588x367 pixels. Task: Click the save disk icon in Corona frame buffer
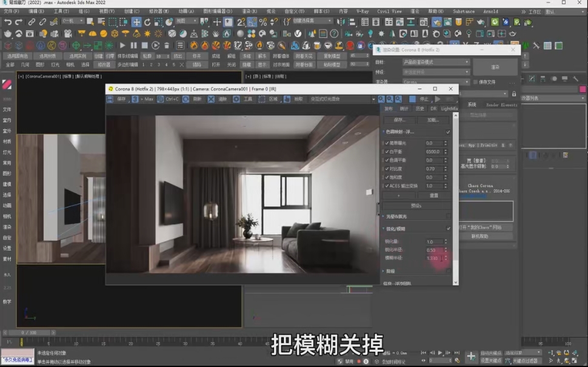(x=110, y=99)
